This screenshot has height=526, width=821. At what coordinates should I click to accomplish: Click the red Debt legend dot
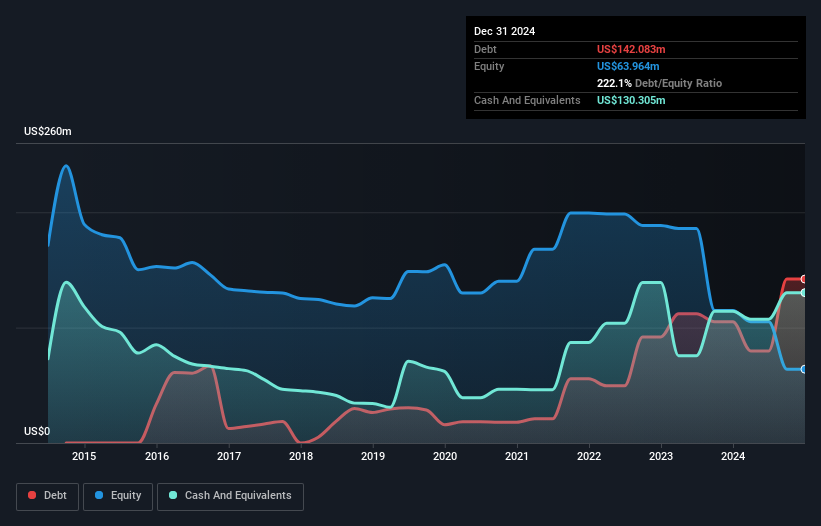(32, 495)
